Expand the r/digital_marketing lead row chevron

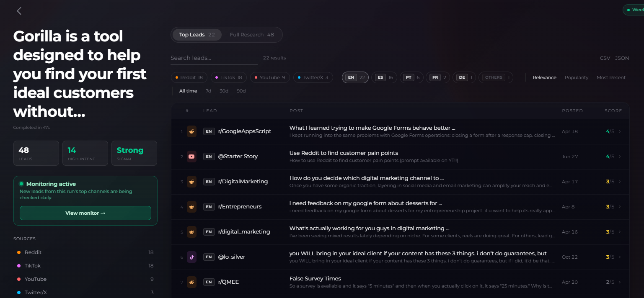tap(620, 232)
